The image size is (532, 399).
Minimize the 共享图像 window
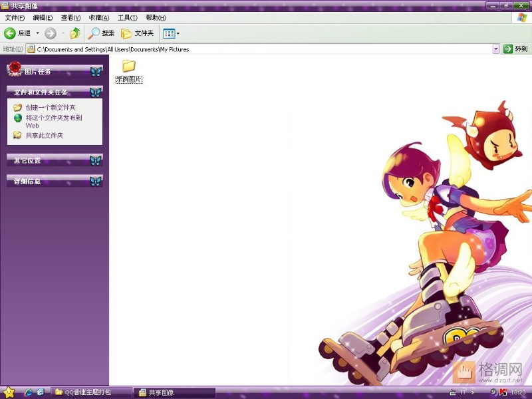coord(491,5)
